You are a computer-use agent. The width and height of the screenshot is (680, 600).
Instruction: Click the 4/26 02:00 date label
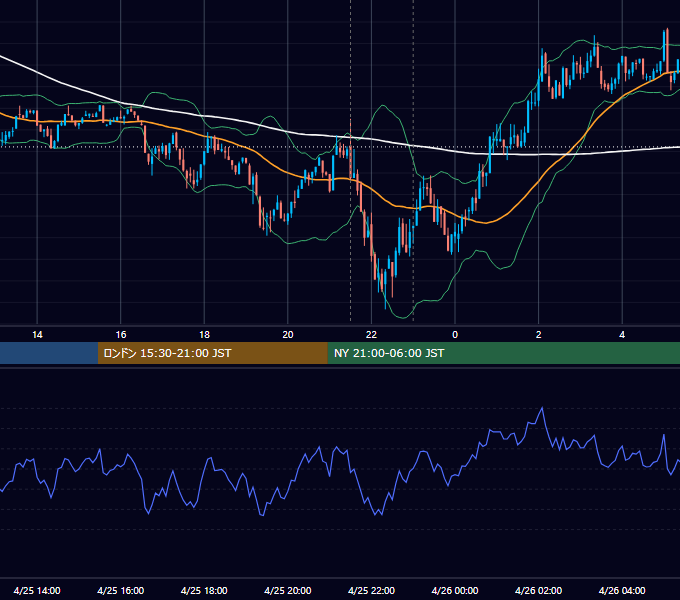(538, 590)
